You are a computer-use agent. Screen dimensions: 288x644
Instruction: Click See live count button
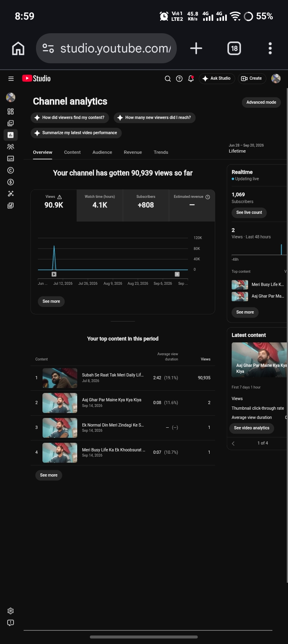[x=249, y=212]
